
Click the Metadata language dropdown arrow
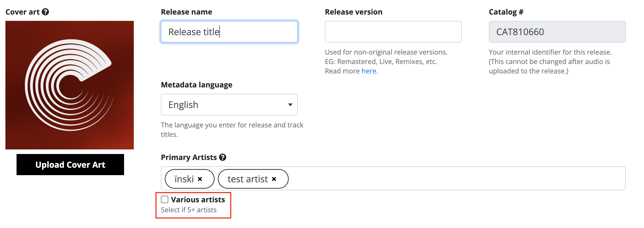[x=290, y=105]
